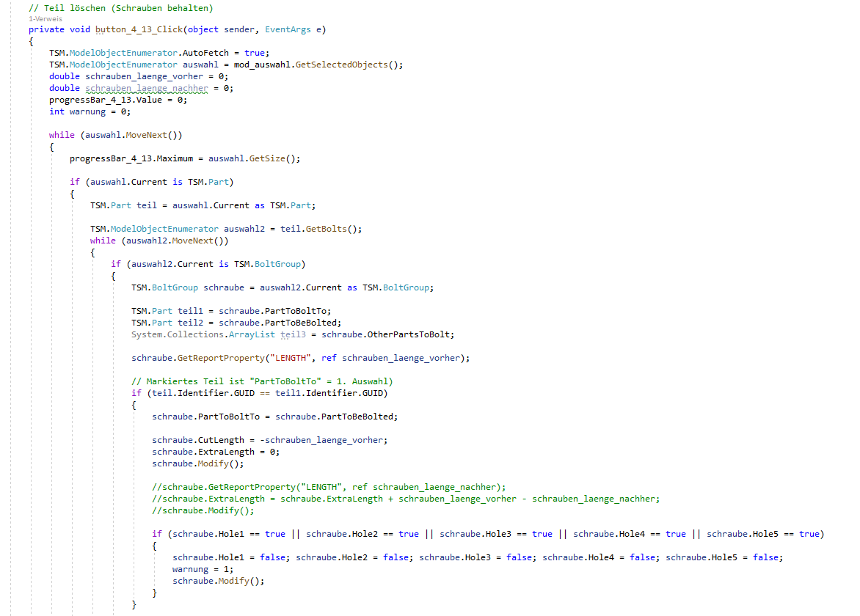
Task: Click the CutLength property assignment
Action: [270, 441]
